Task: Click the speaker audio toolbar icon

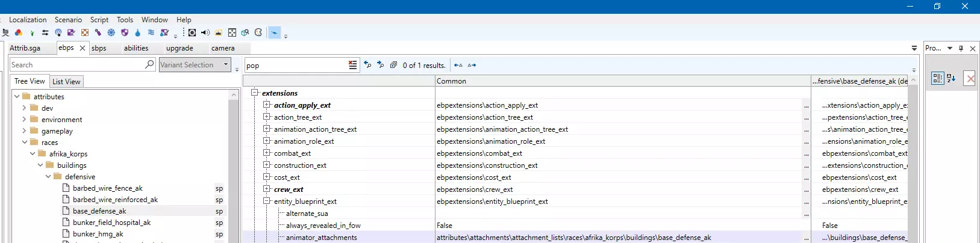Action: [205, 32]
